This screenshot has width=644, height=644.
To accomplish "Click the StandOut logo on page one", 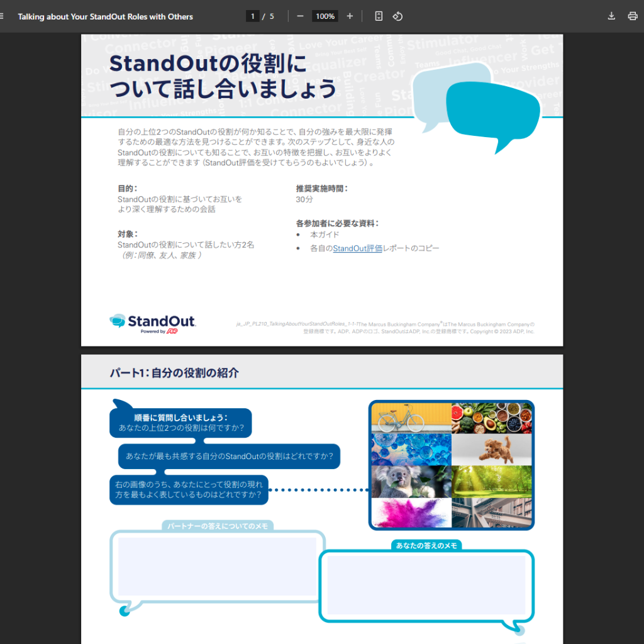I will click(152, 324).
